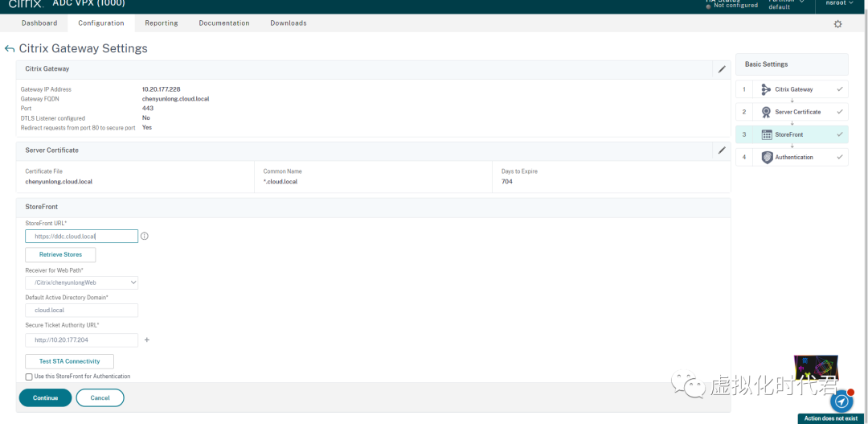The width and height of the screenshot is (868, 424).
Task: Select the Configuration tab
Action: [x=100, y=23]
